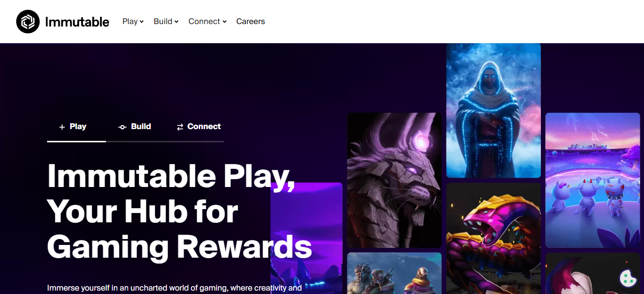Screen dimensions: 644x294
Task: Click the hooded glowing wizard artwork
Action: [x=493, y=110]
